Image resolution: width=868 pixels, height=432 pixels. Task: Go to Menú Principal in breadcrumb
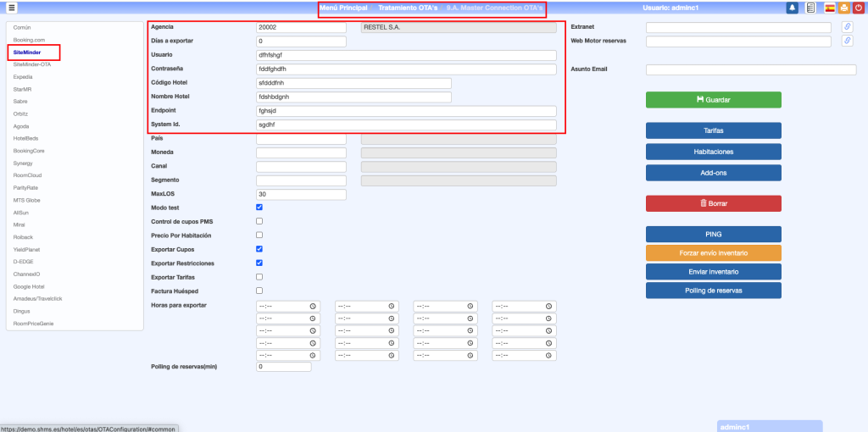(x=343, y=8)
